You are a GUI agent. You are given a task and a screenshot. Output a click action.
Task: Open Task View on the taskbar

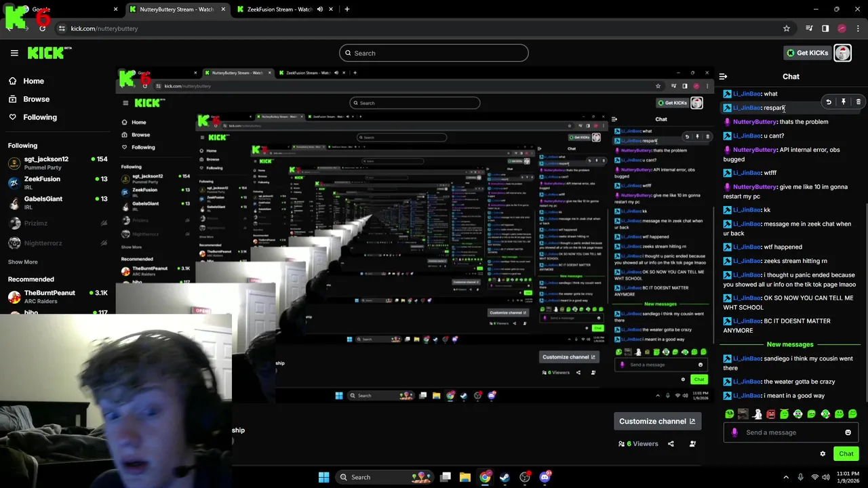(x=446, y=477)
